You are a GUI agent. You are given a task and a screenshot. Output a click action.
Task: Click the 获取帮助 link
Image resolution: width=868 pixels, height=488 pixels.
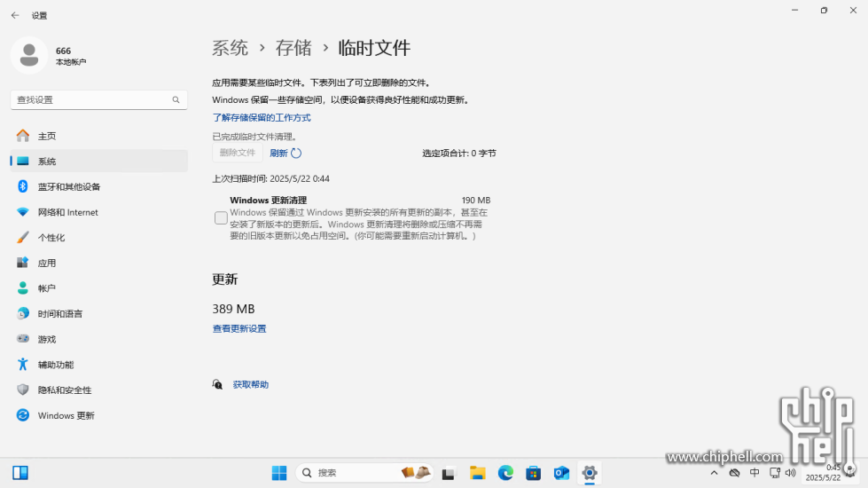(251, 384)
